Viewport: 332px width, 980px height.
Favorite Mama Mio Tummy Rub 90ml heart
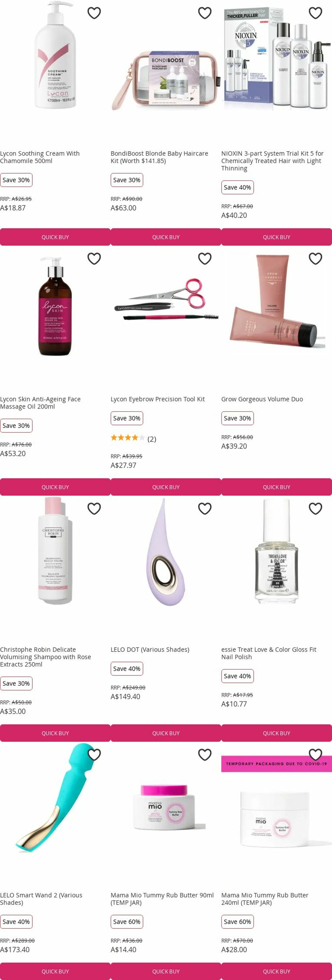[x=205, y=755]
